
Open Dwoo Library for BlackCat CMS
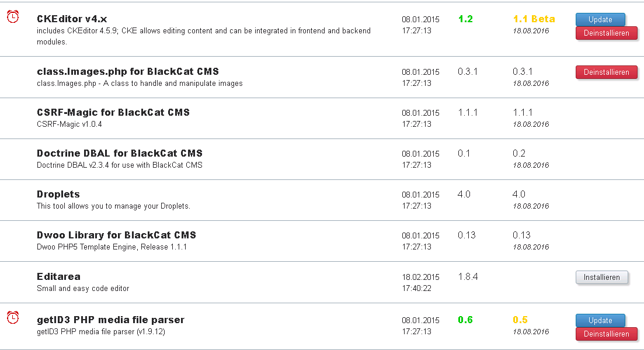[x=116, y=235]
